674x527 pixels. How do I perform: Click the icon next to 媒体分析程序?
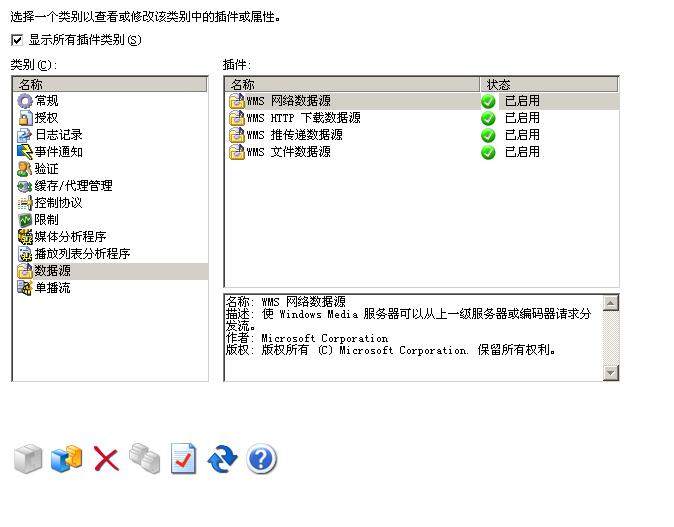(25, 237)
